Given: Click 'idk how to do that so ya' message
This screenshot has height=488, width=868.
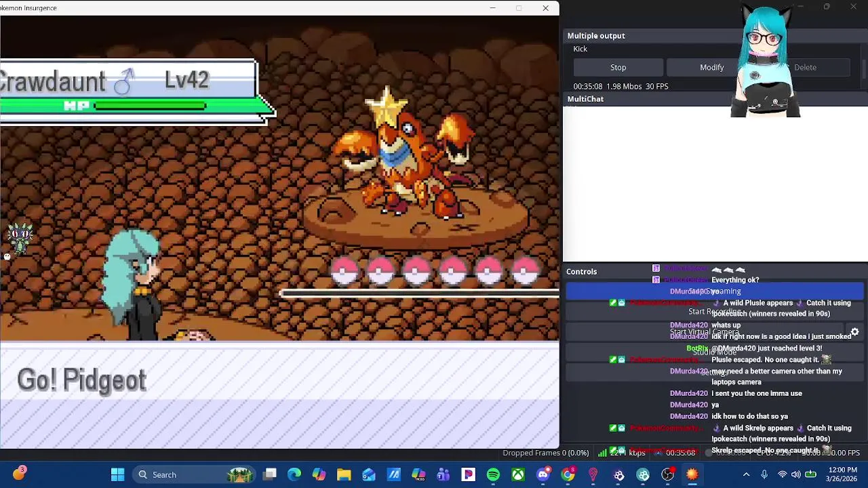Looking at the screenshot, I should (x=749, y=416).
